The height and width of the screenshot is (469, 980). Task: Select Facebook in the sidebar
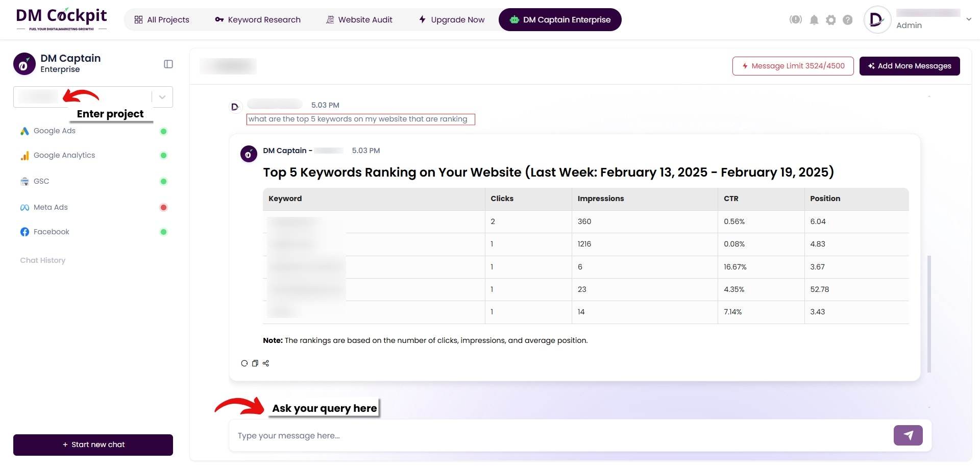[x=51, y=232]
